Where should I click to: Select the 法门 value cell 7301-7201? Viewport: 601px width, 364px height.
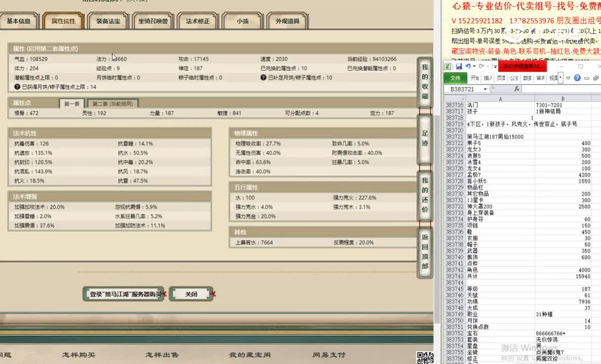(563, 105)
